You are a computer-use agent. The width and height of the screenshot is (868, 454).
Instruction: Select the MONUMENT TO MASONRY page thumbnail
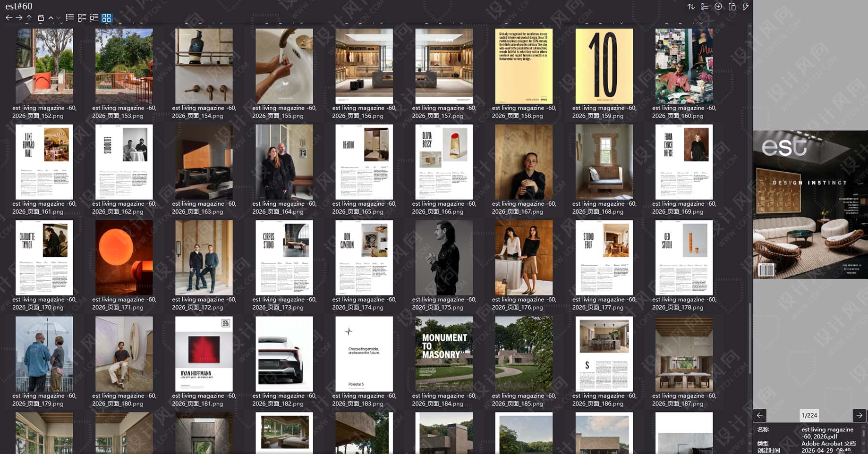(x=444, y=354)
